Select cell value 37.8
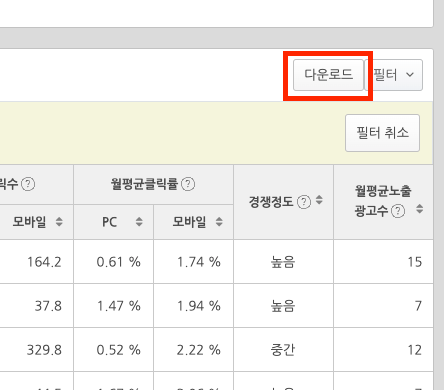This screenshot has width=444, height=390. 48,306
